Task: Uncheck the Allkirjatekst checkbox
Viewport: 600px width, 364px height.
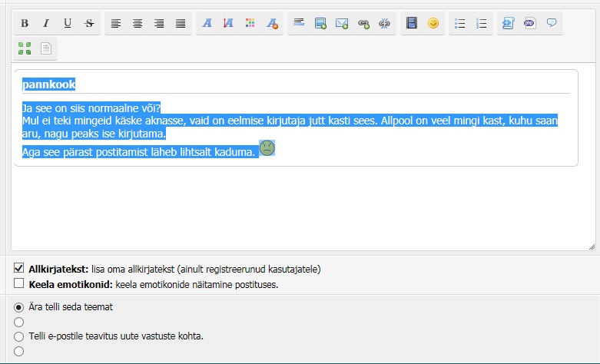Action: (x=19, y=269)
